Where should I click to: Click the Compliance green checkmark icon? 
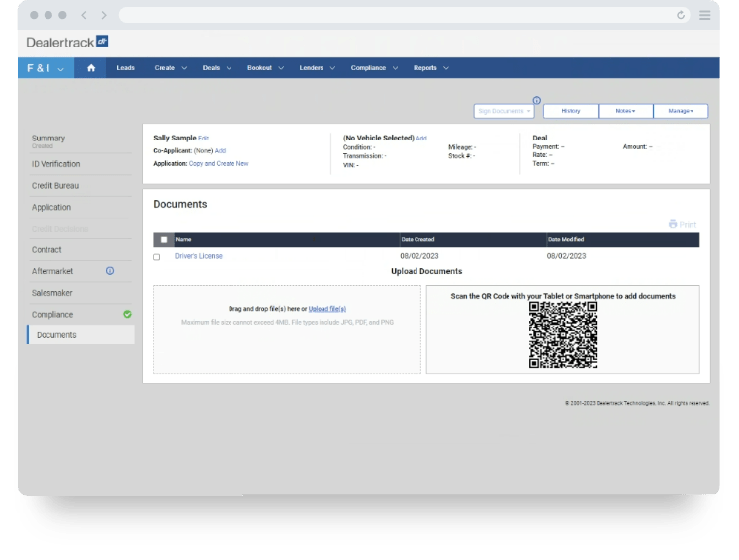127,314
